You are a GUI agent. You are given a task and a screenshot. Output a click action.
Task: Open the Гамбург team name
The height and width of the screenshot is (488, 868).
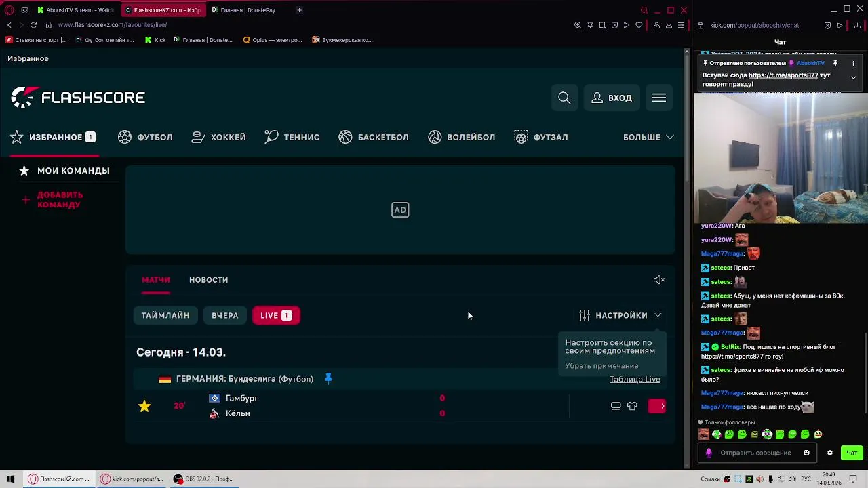[242, 399]
